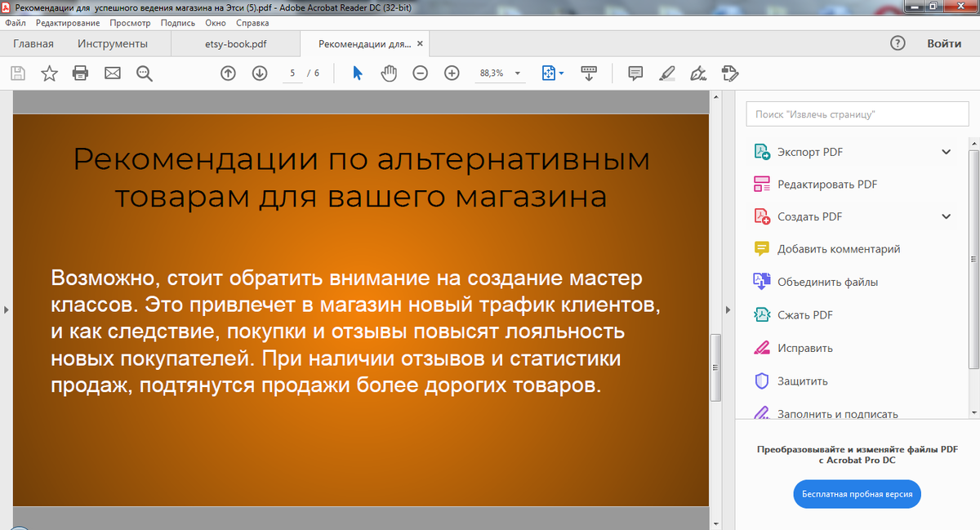Go to next page arrow down icon

point(260,73)
